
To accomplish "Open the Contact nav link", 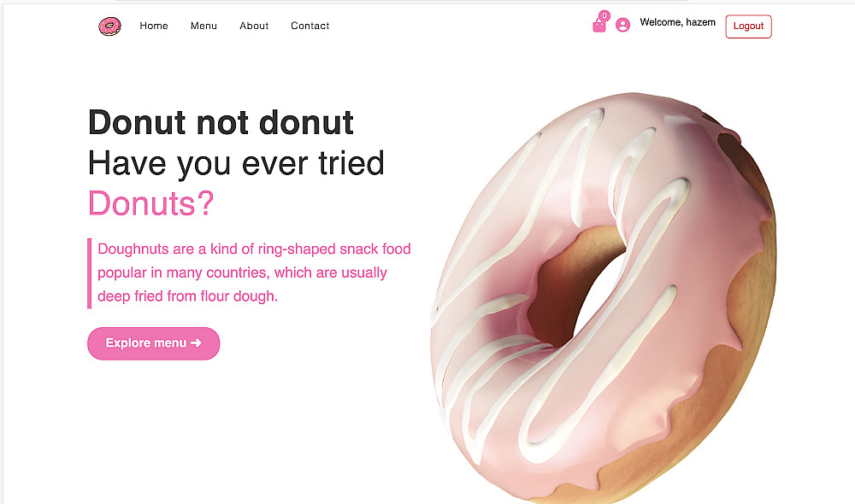I will [x=310, y=26].
